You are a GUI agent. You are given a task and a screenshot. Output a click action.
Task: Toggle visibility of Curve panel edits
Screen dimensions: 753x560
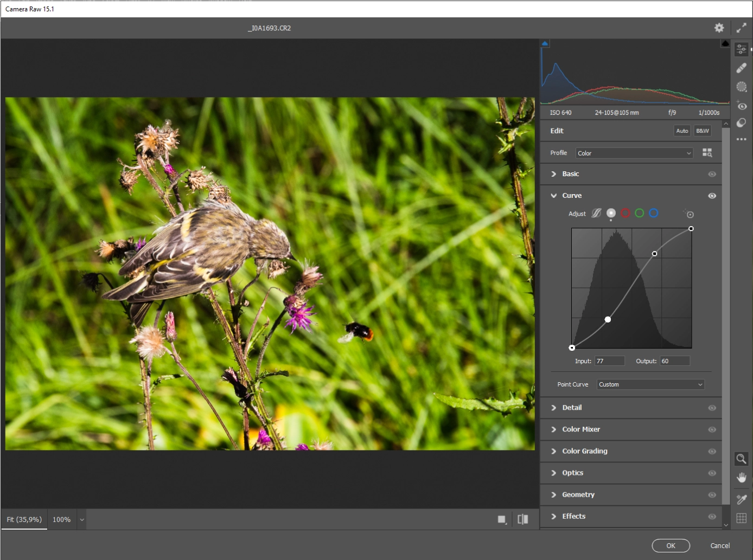coord(712,196)
